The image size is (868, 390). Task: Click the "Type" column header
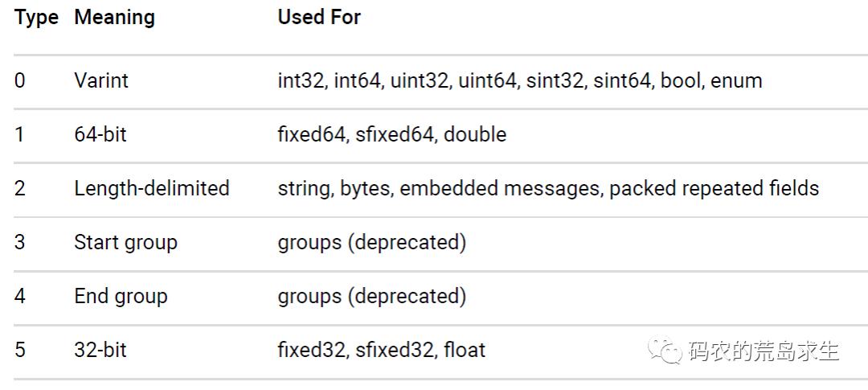coord(36,18)
